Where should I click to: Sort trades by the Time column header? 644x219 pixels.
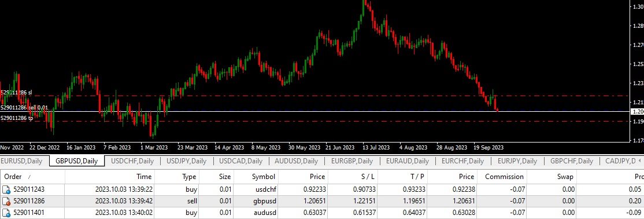(144, 177)
